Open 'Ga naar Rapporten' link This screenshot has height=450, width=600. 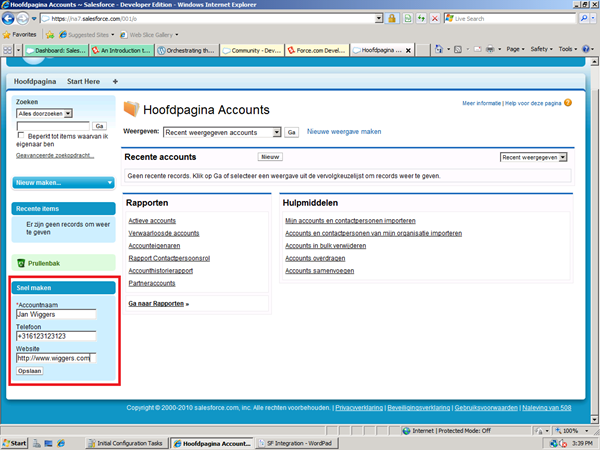click(157, 303)
